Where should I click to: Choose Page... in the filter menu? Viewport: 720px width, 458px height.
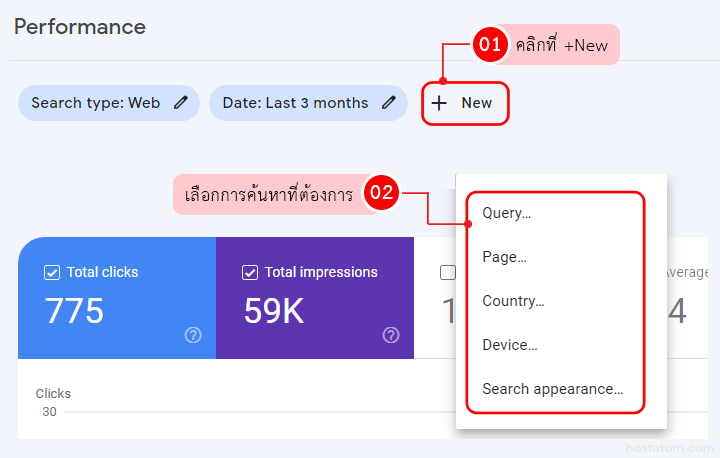pos(504,257)
